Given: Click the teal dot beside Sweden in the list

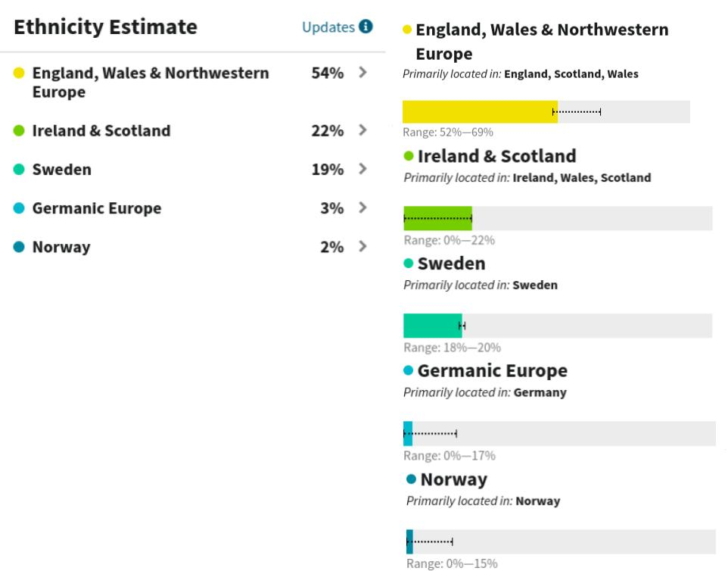Looking at the screenshot, I should [19, 169].
